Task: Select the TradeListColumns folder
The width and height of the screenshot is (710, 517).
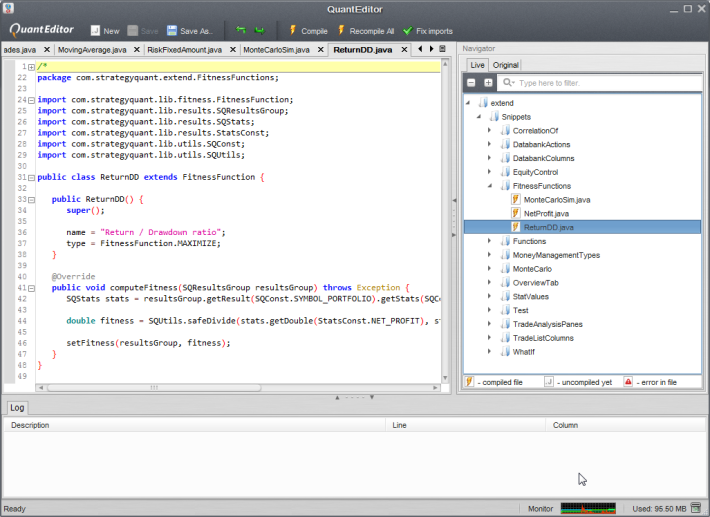Action: 543,338
